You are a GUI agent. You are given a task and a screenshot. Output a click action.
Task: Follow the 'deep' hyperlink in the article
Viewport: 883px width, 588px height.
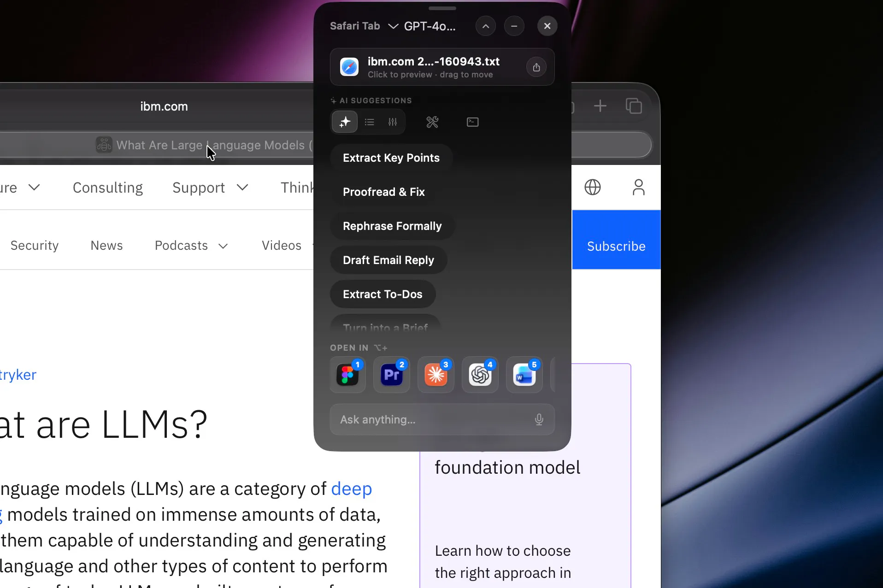point(352,488)
